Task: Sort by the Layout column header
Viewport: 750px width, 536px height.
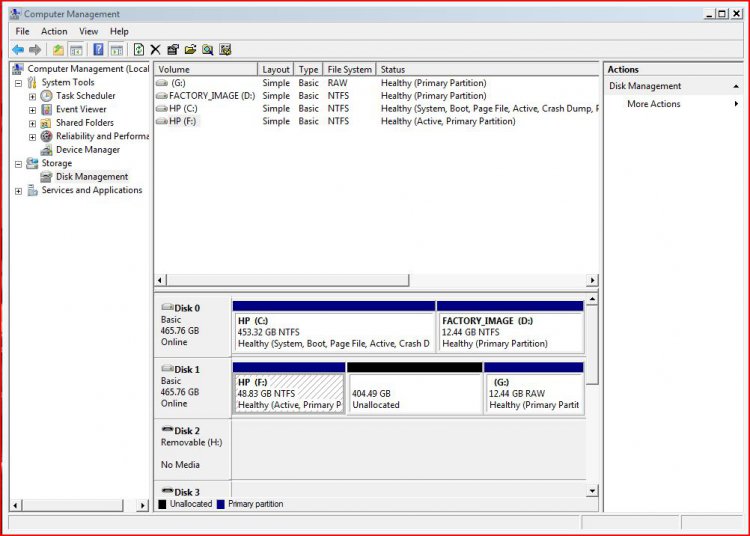Action: click(x=276, y=69)
